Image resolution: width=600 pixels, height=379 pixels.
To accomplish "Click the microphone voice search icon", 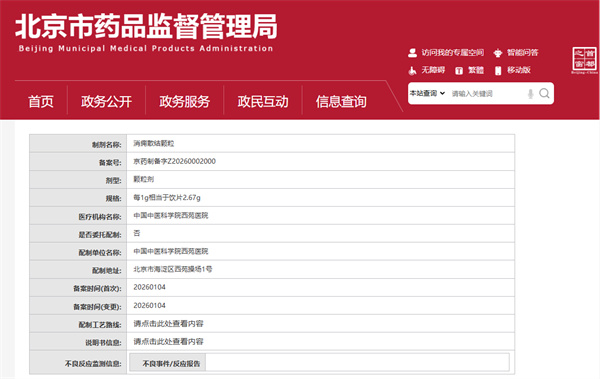I will pos(530,94).
